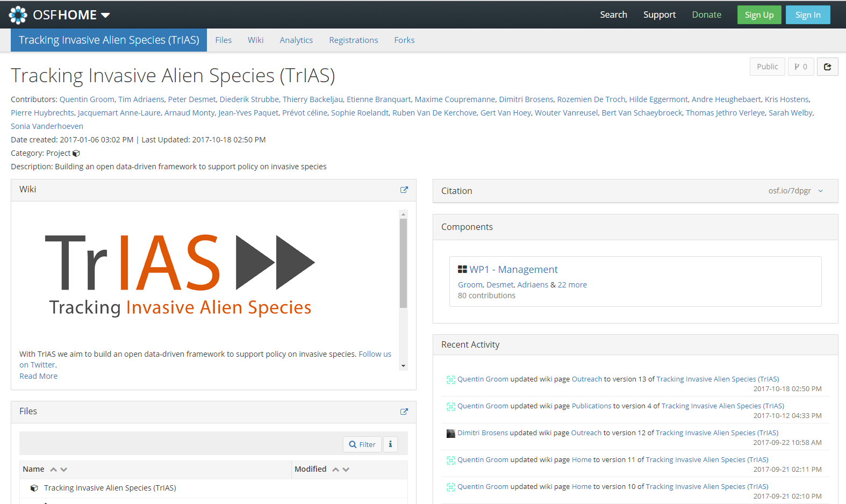Click Quentin Groom avatar on 2017-10-18 activity
846x504 pixels.
coord(450,379)
